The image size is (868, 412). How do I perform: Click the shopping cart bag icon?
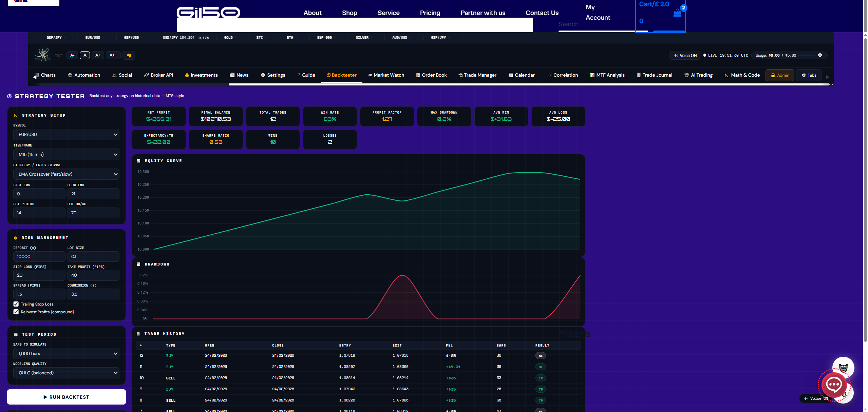[677, 13]
